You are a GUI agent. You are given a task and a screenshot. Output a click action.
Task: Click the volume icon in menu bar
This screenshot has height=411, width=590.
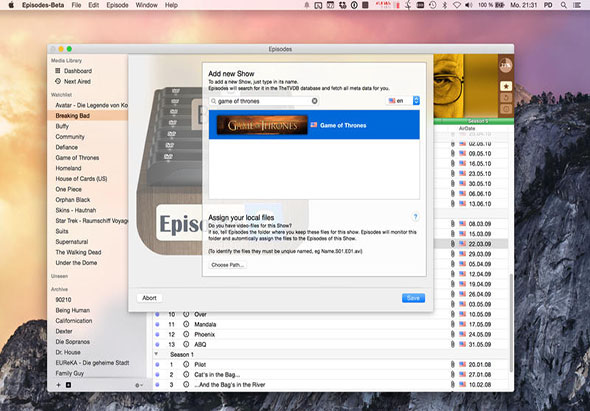click(468, 5)
